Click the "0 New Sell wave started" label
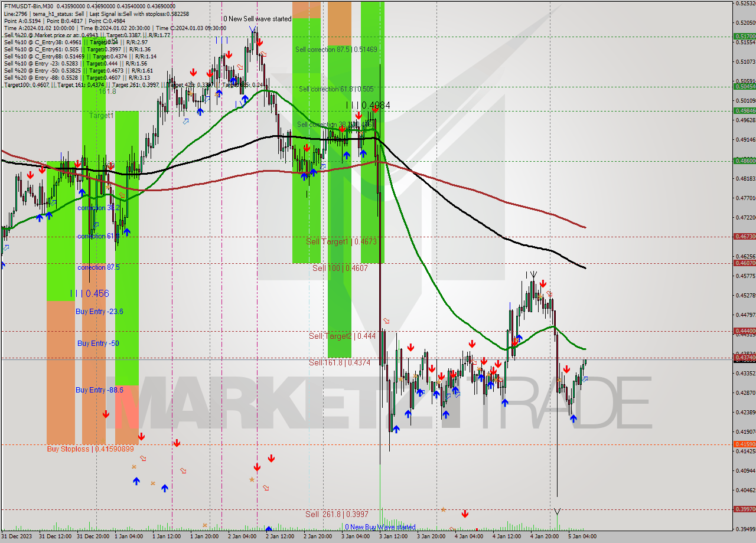This screenshot has height=543, width=756. pos(258,19)
